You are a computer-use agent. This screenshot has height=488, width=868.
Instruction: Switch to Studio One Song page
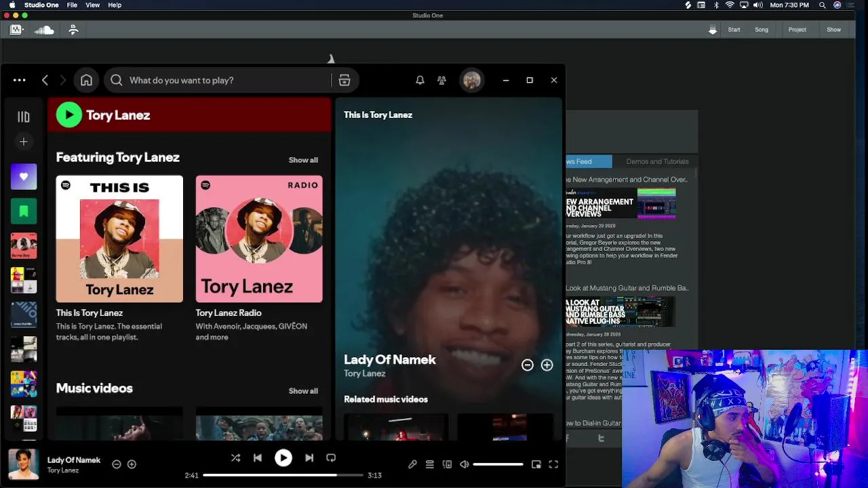(762, 30)
